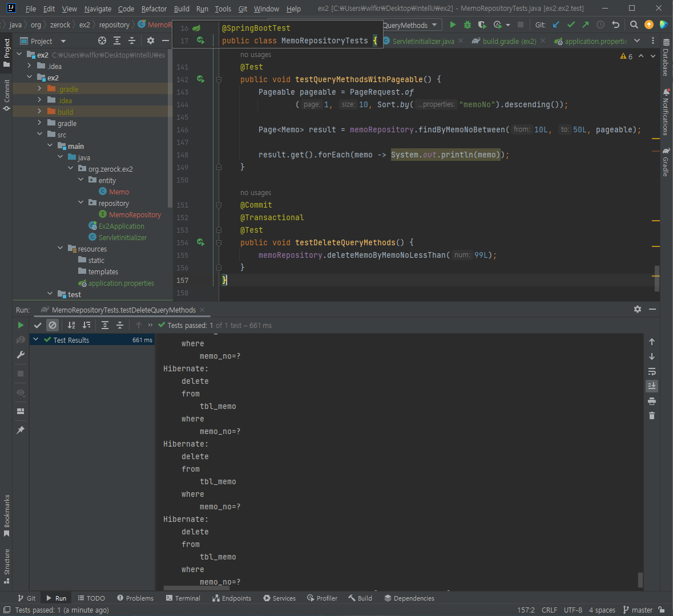Collapse the entity package node
This screenshot has height=616, width=673.
80,180
